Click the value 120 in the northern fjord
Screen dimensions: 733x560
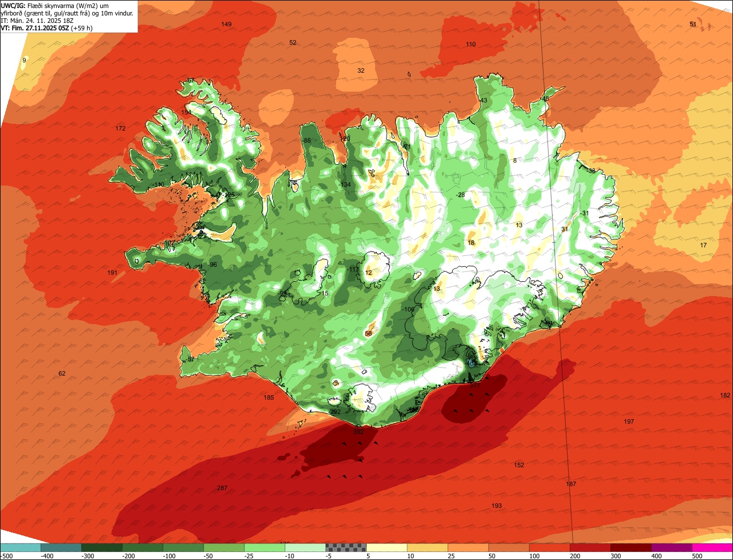[345, 139]
